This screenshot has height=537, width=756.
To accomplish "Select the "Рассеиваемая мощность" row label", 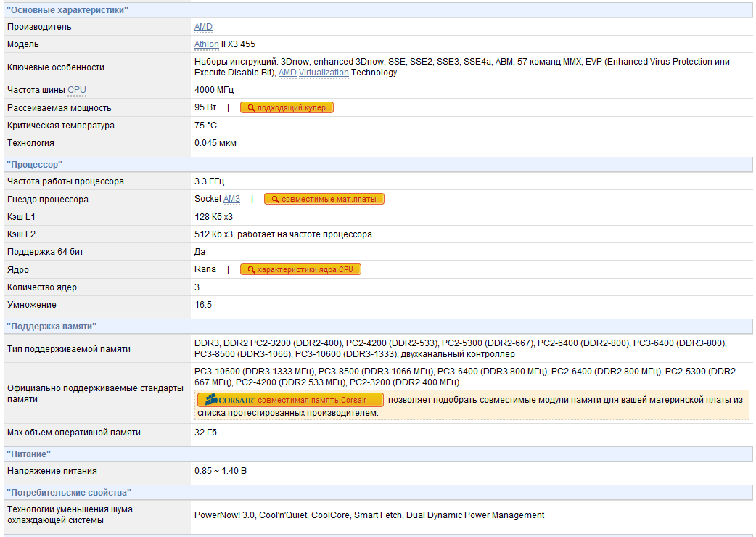I will pos(59,108).
